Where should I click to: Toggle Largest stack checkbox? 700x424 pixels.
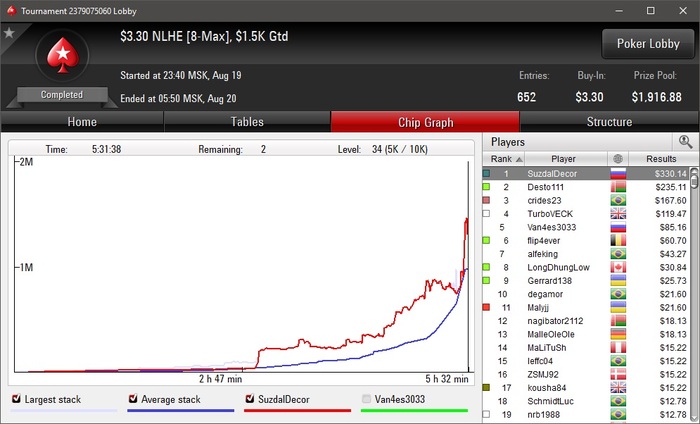(17, 399)
